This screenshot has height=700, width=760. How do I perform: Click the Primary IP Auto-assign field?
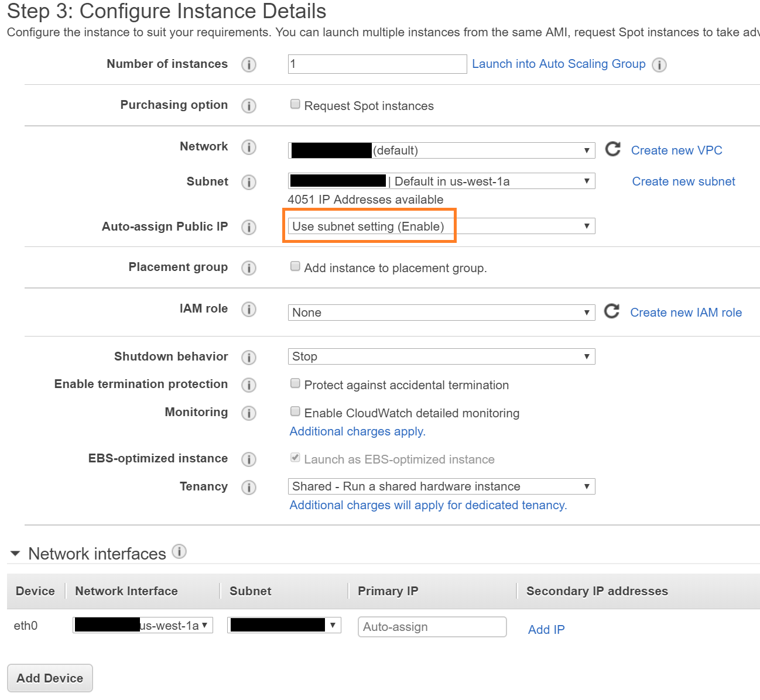pos(432,627)
